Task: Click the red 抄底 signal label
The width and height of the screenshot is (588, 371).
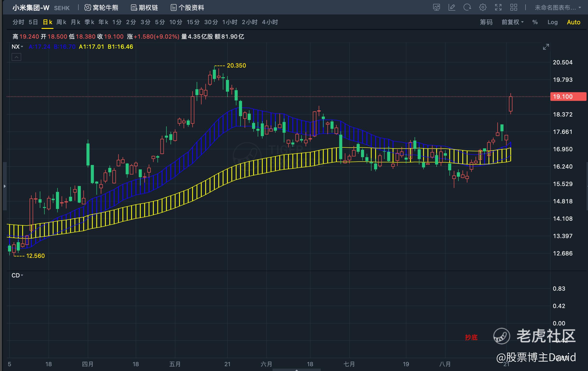Action: point(471,337)
